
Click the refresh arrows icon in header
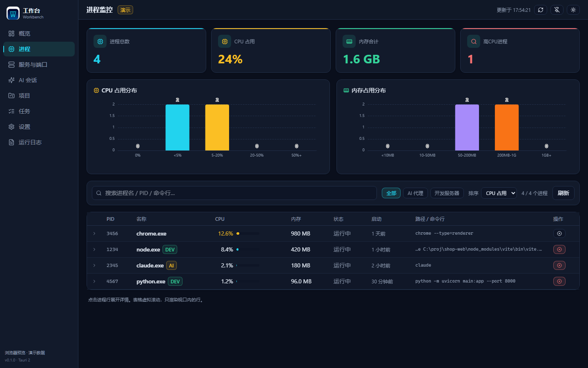(541, 10)
